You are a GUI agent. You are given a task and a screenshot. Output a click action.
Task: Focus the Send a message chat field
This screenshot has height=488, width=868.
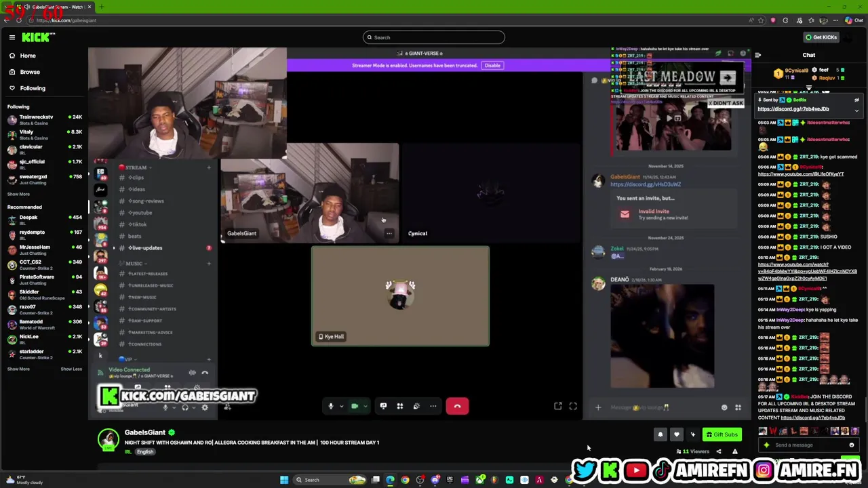(808, 445)
